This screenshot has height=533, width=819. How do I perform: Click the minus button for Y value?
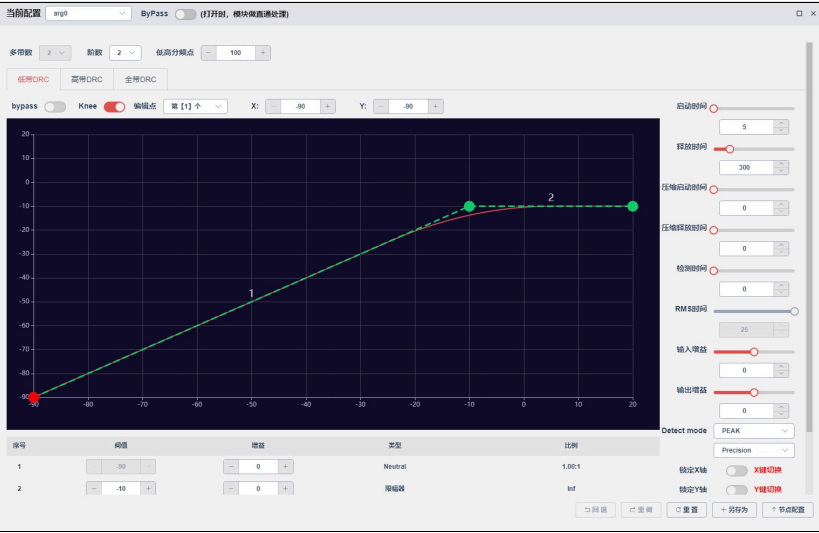(x=381, y=106)
